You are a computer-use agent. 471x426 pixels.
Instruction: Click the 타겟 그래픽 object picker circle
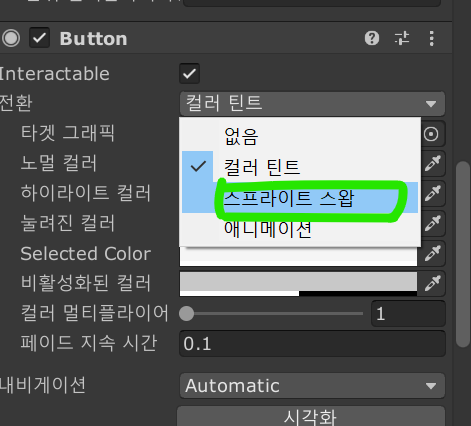pyautogui.click(x=431, y=134)
